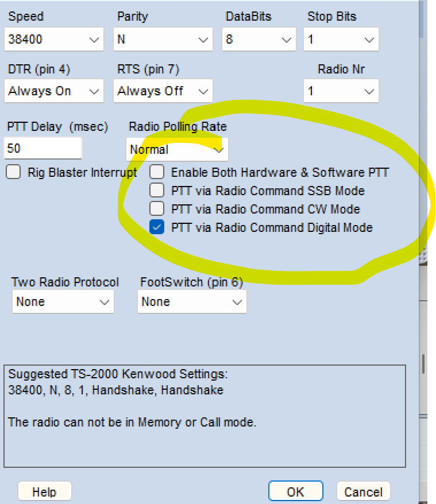Click the Suggested TS-2000 Kenwood Settings text

coord(118,374)
